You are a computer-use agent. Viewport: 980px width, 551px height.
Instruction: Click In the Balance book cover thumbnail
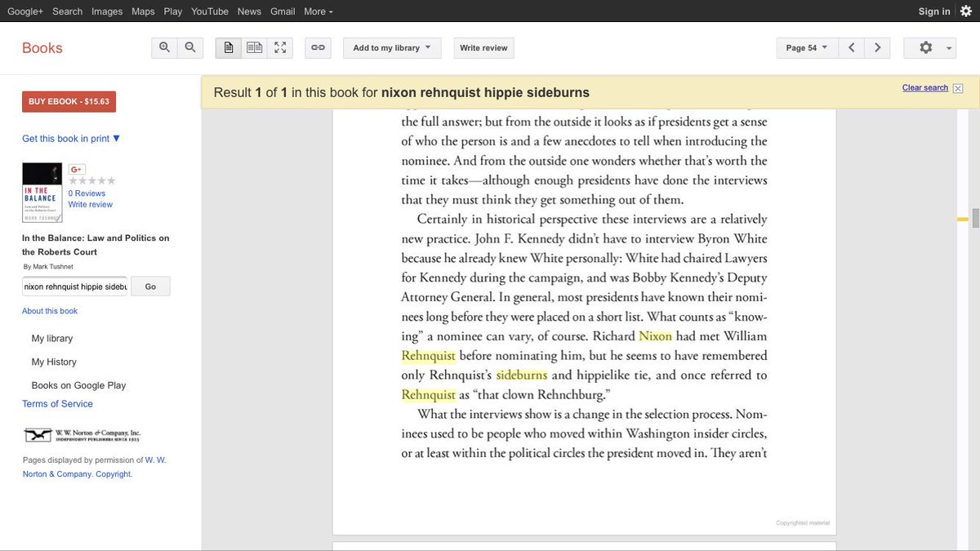(x=42, y=193)
